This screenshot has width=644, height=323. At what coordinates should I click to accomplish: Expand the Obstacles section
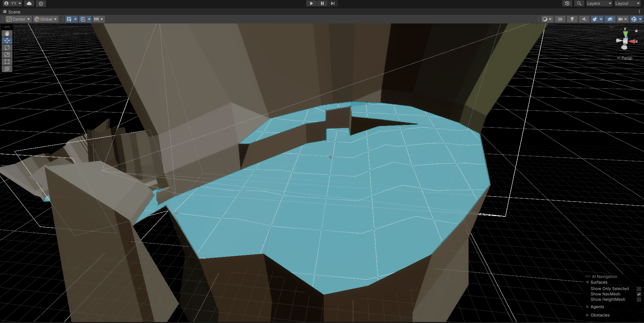588,315
